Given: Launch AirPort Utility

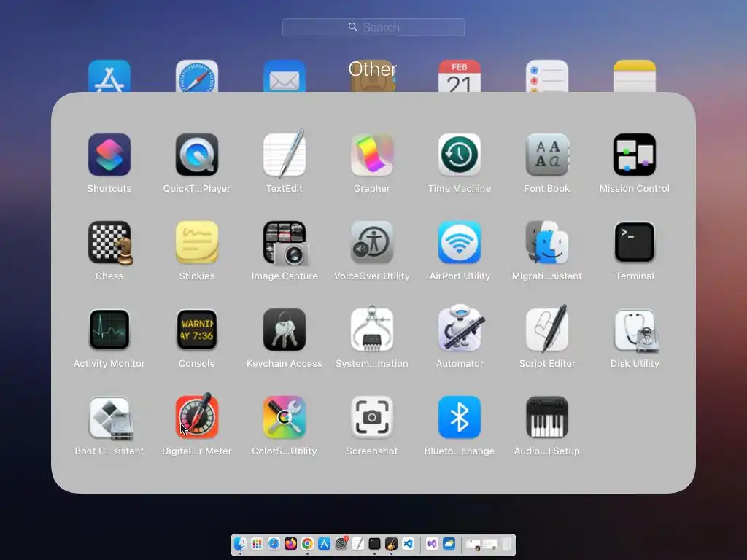Looking at the screenshot, I should click(x=460, y=242).
